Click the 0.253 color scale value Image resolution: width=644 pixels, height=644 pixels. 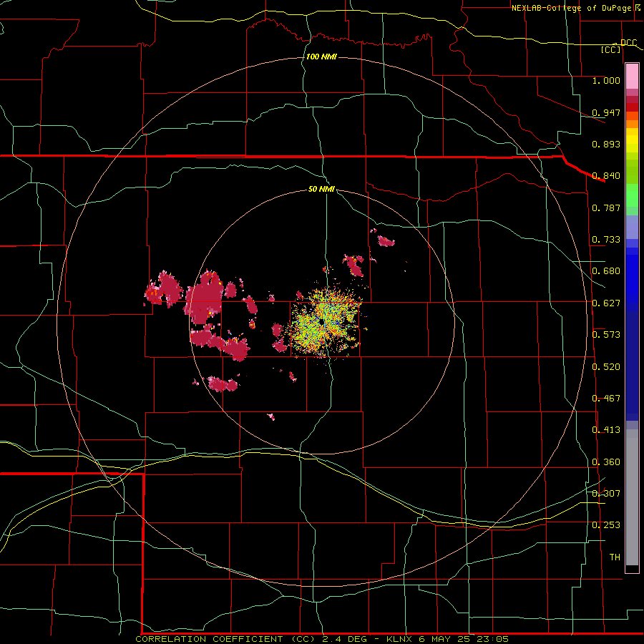click(x=606, y=525)
